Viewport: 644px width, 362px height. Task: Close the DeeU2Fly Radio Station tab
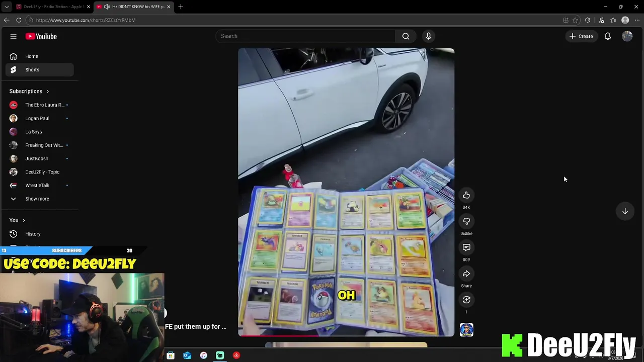point(89,7)
